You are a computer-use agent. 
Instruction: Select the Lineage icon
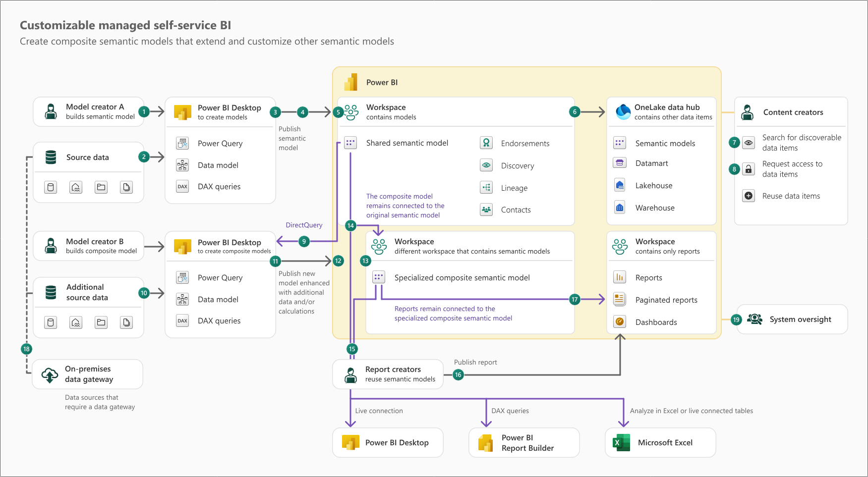[486, 187]
